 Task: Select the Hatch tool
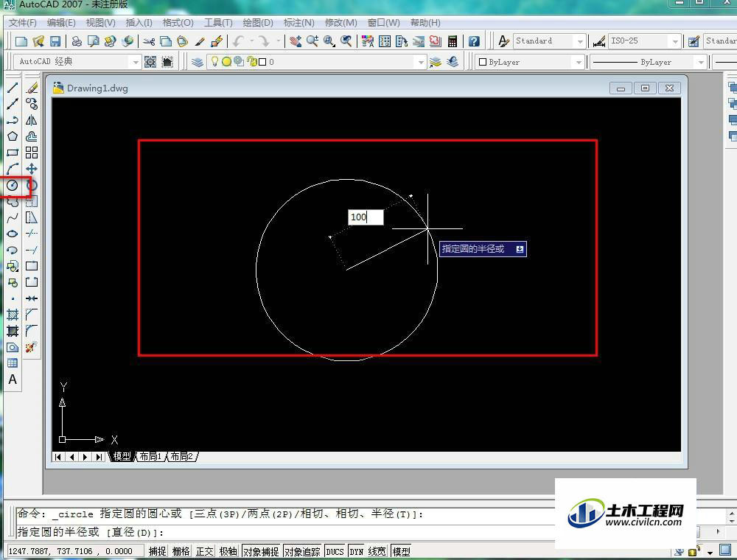coord(13,315)
